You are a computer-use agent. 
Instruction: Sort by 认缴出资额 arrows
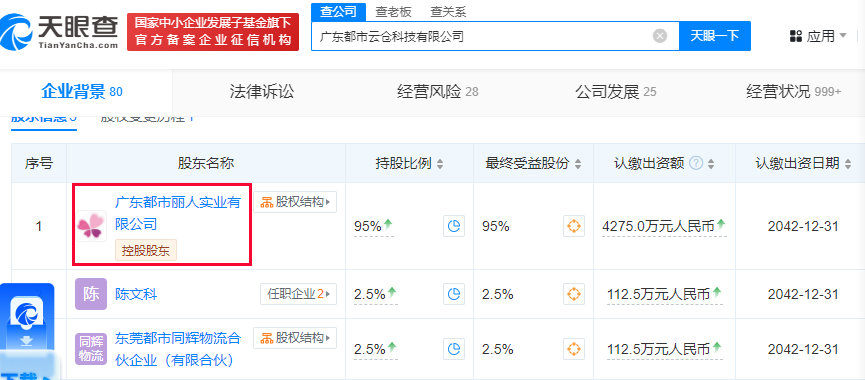[711, 164]
